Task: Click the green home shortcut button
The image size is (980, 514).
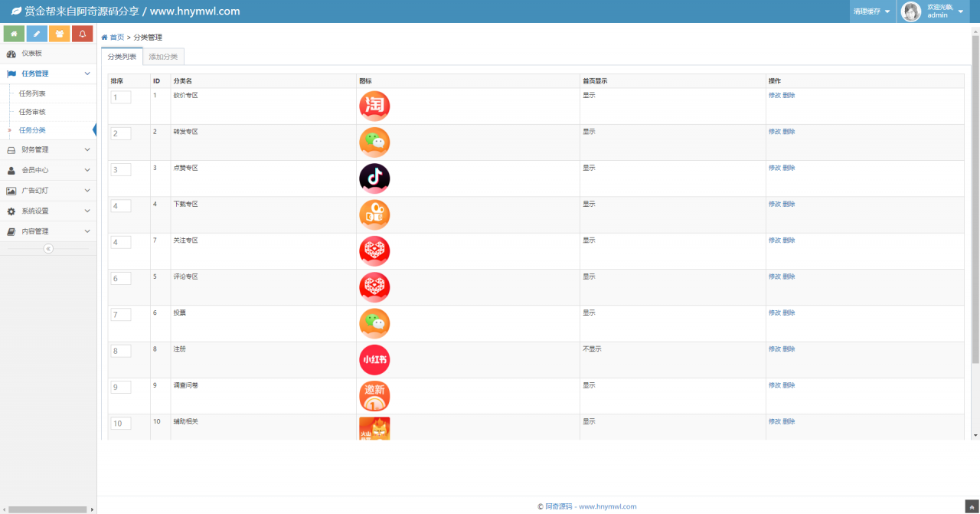Action: [x=14, y=34]
